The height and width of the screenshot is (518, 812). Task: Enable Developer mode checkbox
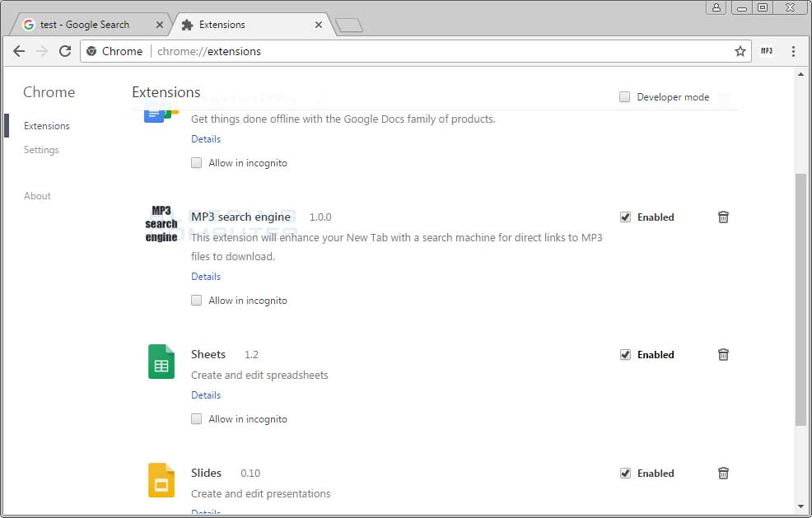click(624, 97)
